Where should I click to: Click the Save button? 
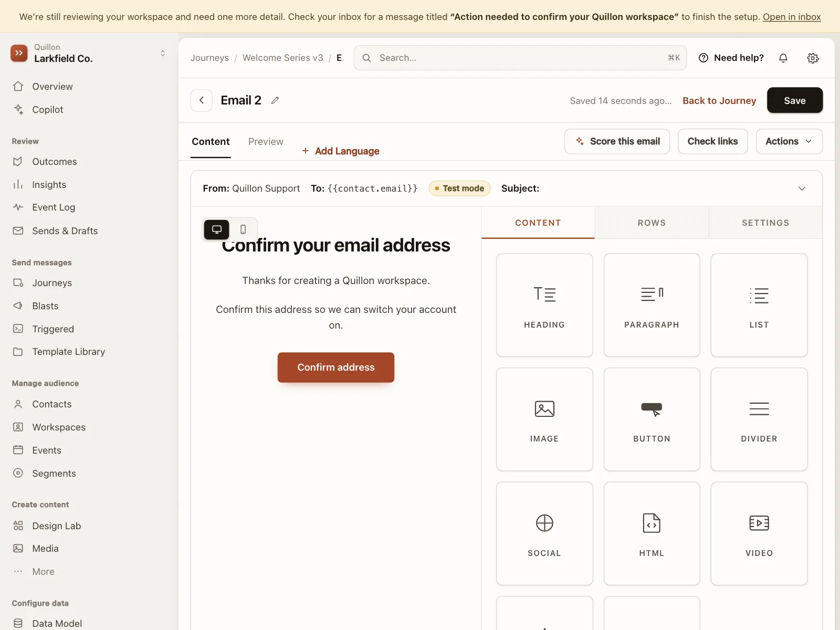[795, 100]
